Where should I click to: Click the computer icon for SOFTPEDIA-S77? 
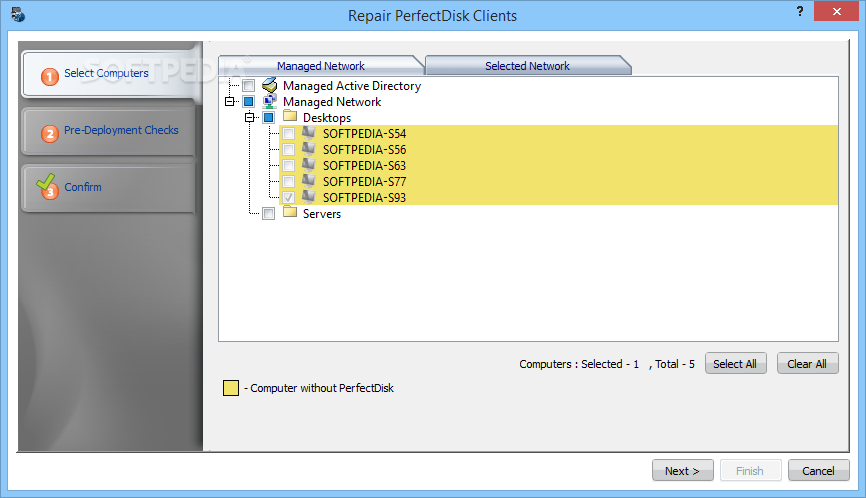click(x=308, y=181)
